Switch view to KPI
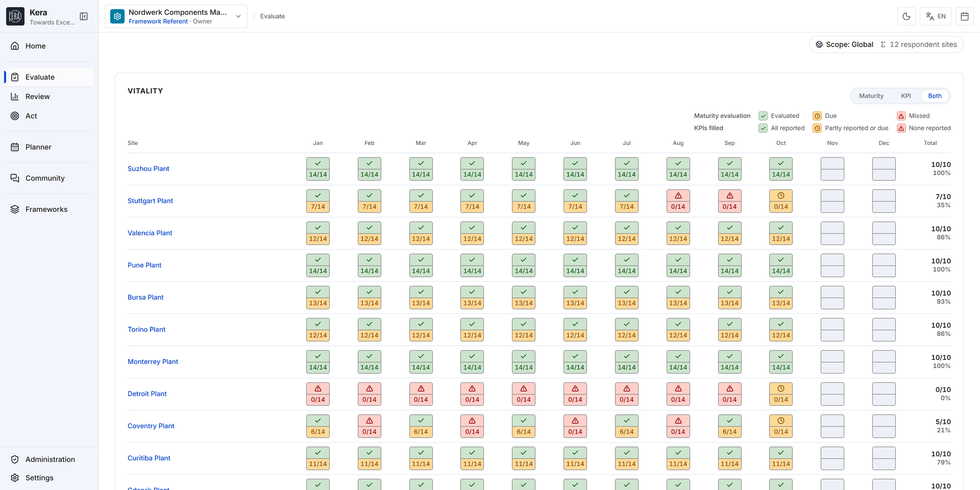This screenshot has height=490, width=980. point(906,96)
